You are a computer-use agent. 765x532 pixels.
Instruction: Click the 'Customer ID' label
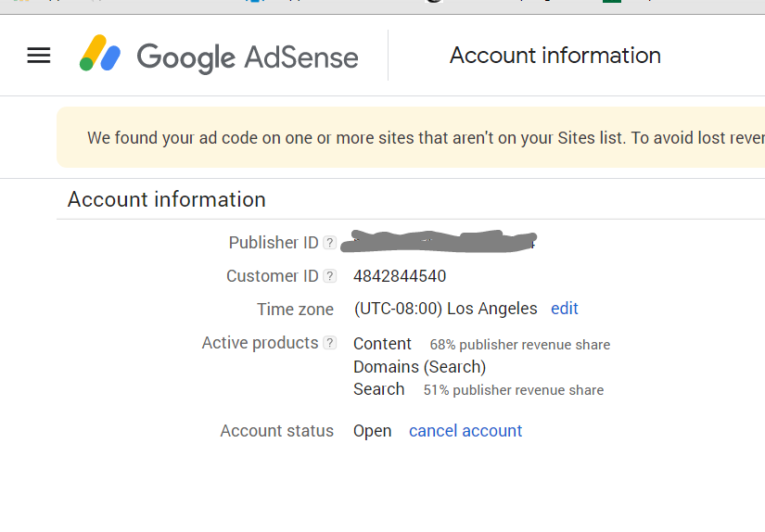point(273,276)
